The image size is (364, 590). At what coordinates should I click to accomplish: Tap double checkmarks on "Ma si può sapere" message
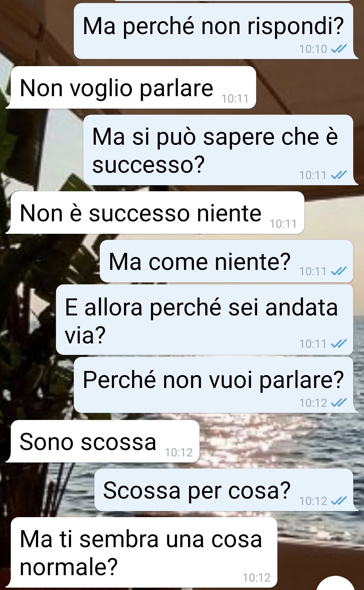coord(339,175)
